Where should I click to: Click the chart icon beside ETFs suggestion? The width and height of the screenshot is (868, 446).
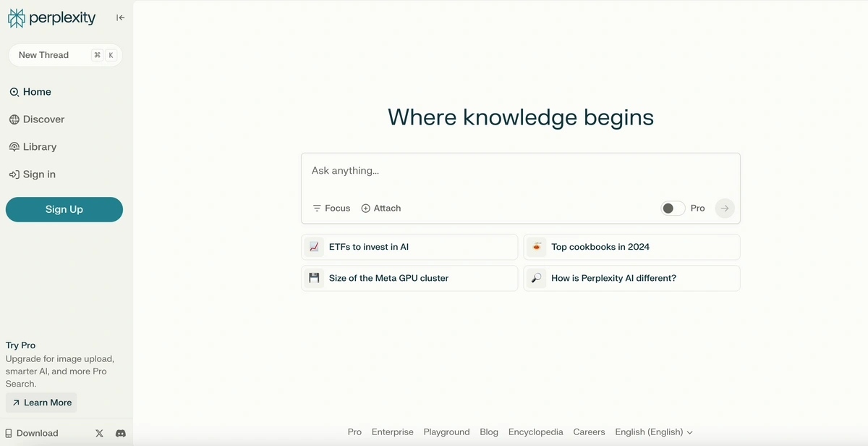(x=314, y=247)
